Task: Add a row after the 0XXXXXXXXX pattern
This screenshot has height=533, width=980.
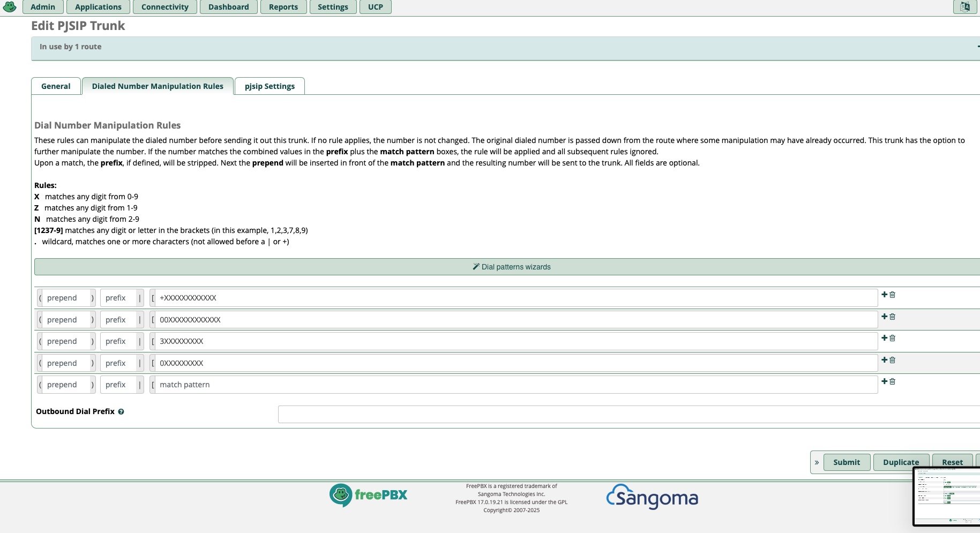Action: pos(884,360)
